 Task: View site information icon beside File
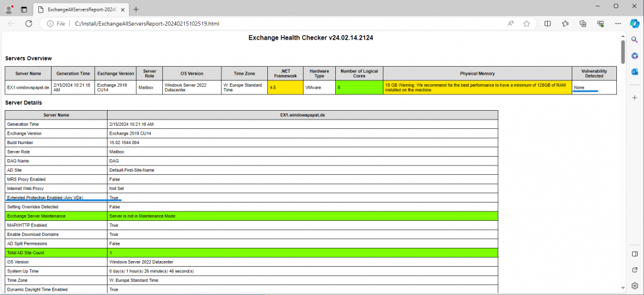pyautogui.click(x=50, y=24)
